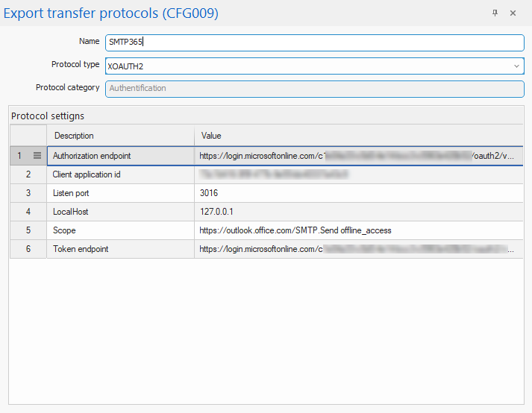Select the Scope description cell
Image resolution: width=532 pixels, height=413 pixels.
coord(119,230)
